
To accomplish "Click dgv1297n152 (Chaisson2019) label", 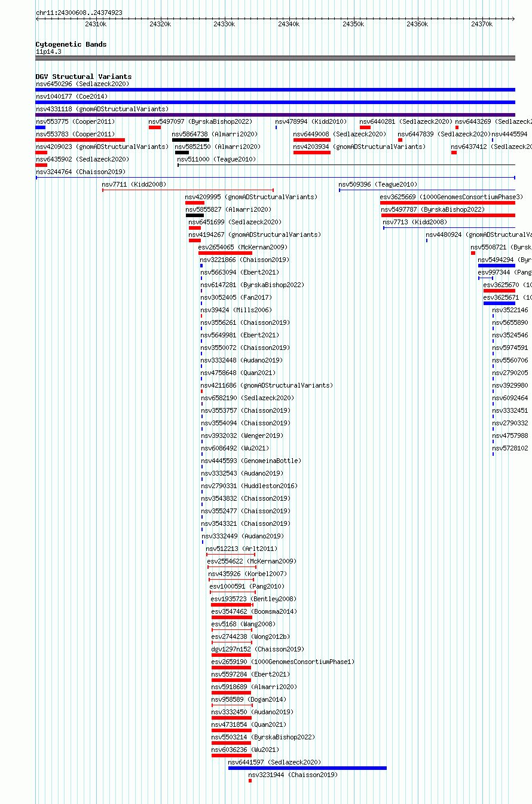I will pyautogui.click(x=258, y=649).
